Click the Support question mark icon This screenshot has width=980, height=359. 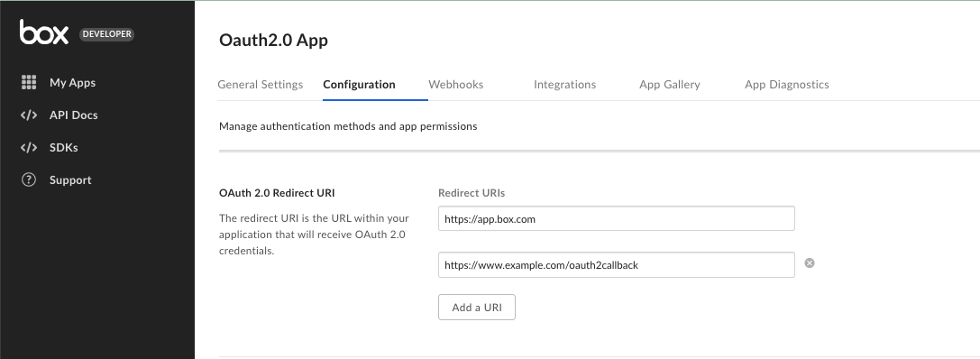pos(29,180)
